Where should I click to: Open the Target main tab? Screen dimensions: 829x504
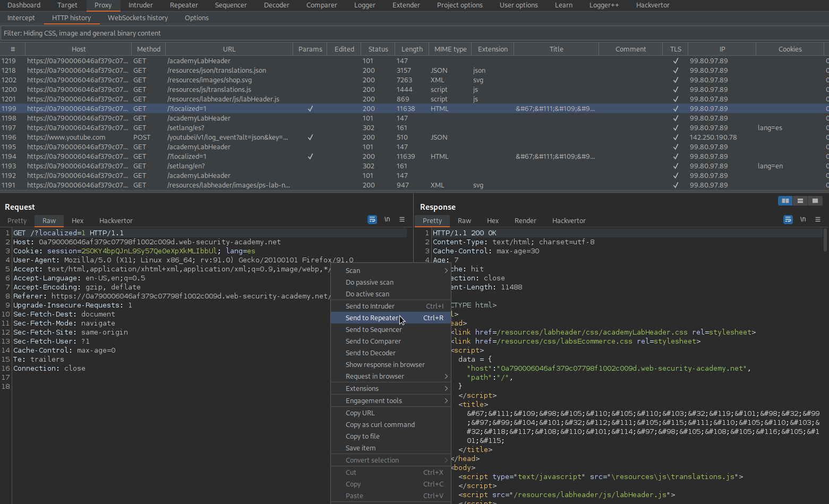pyautogui.click(x=67, y=5)
